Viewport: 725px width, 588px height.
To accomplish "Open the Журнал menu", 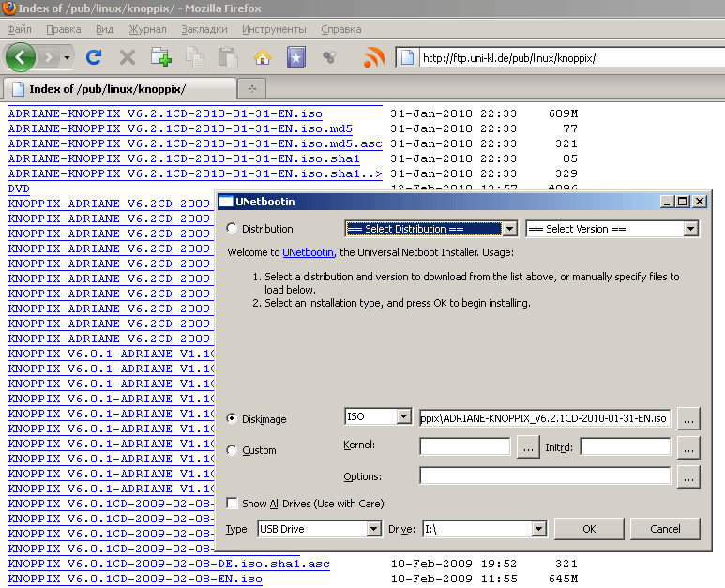I will (x=147, y=30).
